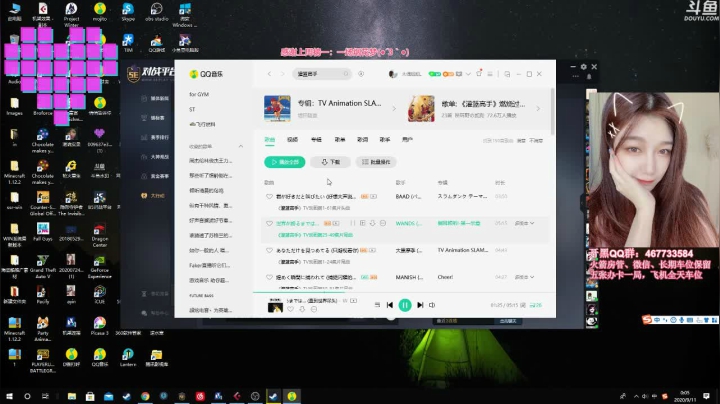Click orange membership badge in title bar
This screenshot has height=404, width=720.
448,74
